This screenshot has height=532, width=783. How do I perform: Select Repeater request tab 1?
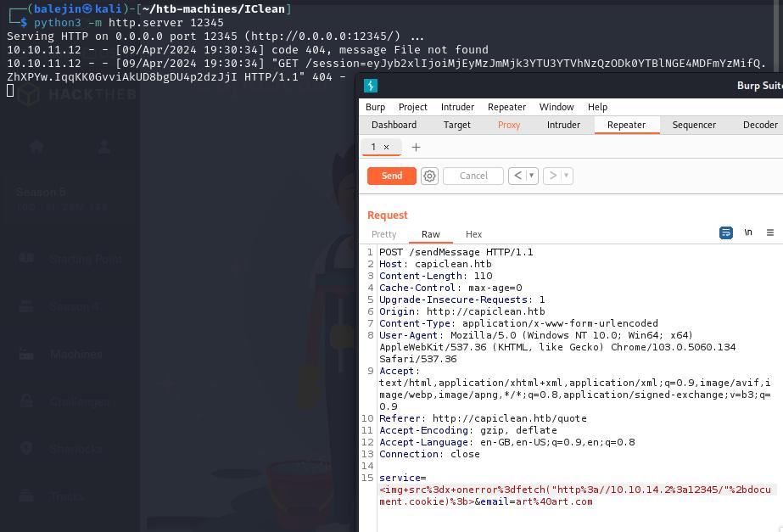point(373,147)
